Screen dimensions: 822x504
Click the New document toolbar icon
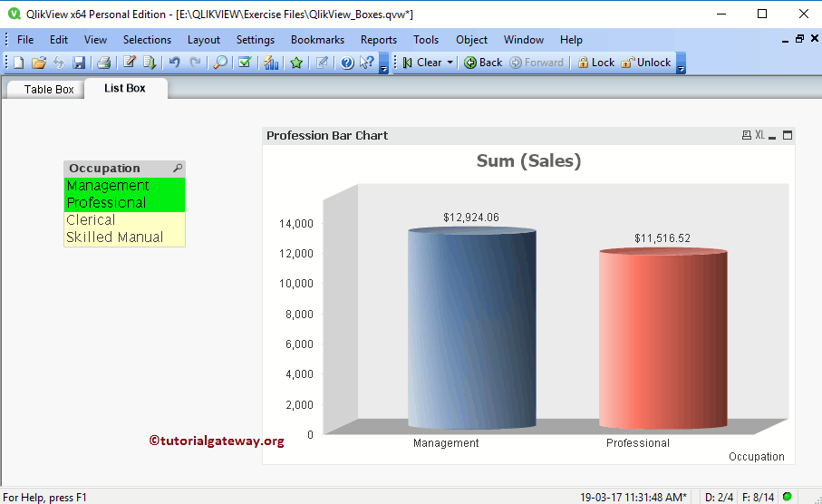click(x=18, y=63)
